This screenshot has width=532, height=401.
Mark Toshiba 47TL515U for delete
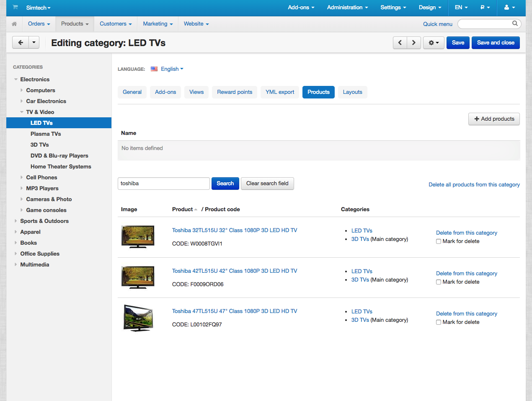click(x=439, y=322)
